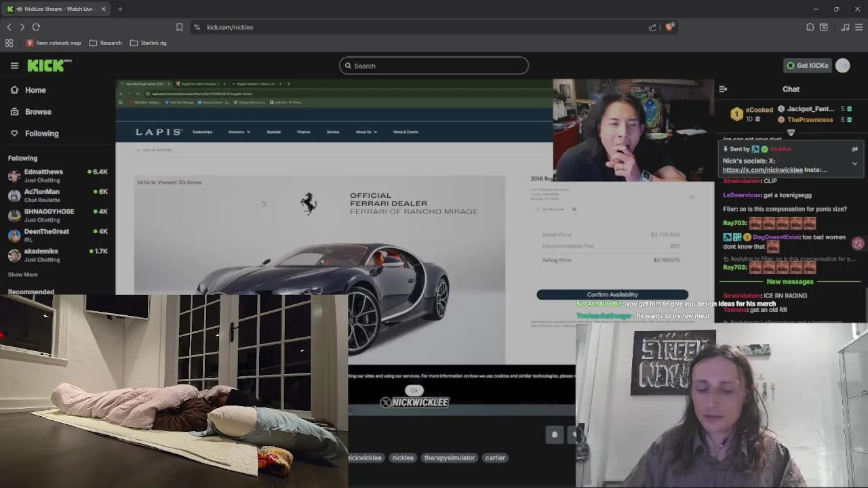Image resolution: width=868 pixels, height=488 pixels.
Task: Open the media playlist music note icon
Action: (845, 27)
